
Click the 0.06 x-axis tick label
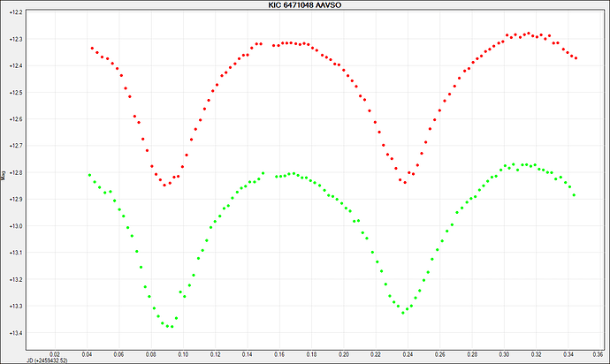coord(119,354)
